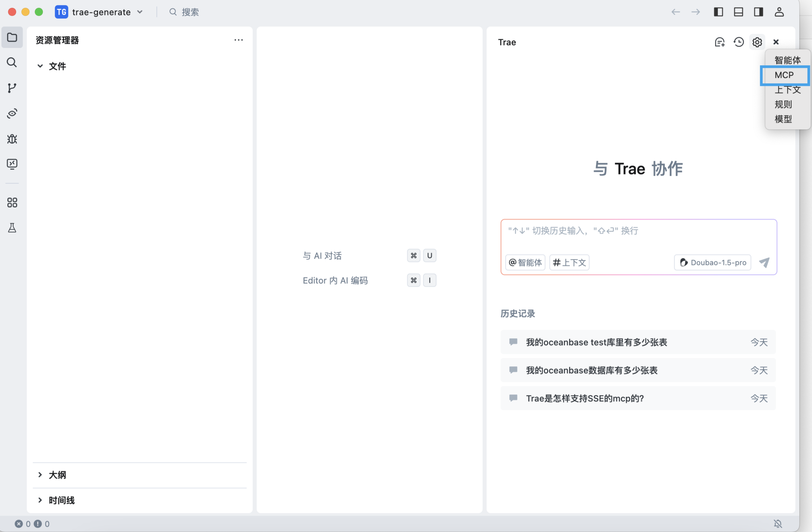Start a new chat in Trae panel

point(719,42)
